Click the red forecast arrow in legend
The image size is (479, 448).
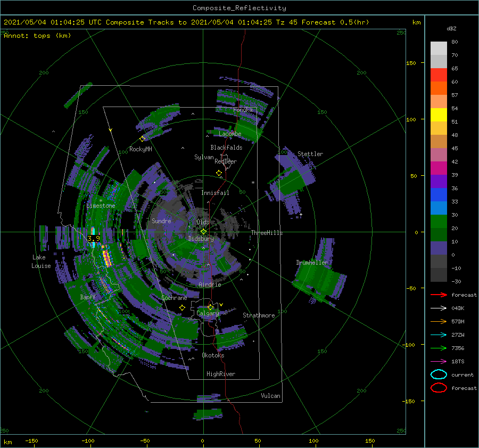[x=439, y=295]
